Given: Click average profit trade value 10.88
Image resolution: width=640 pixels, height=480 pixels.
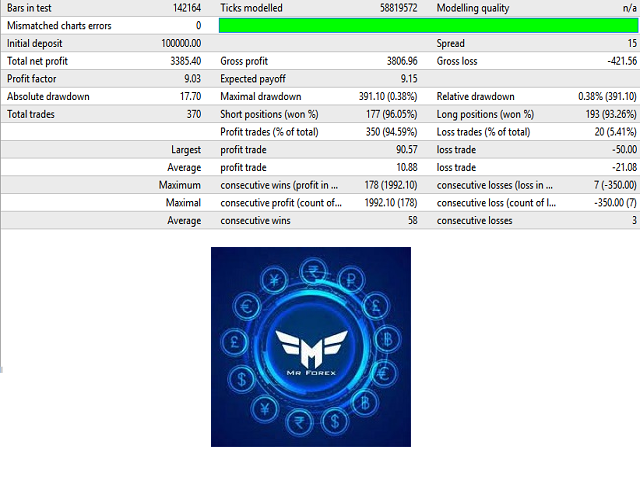Looking at the screenshot, I should click(x=407, y=167).
